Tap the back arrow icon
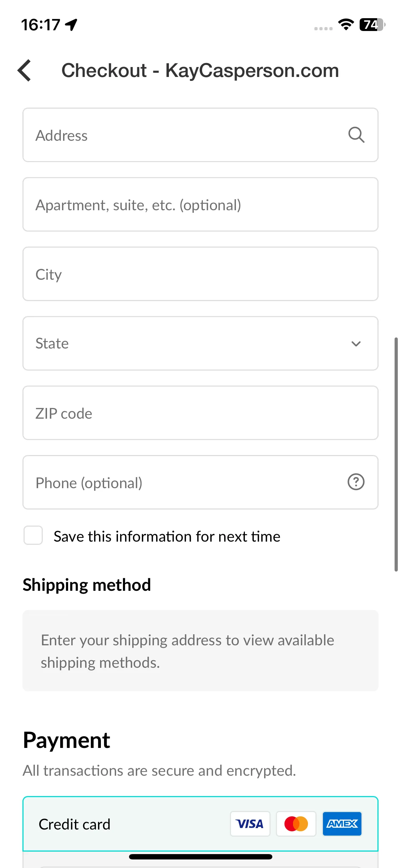 coord(24,70)
